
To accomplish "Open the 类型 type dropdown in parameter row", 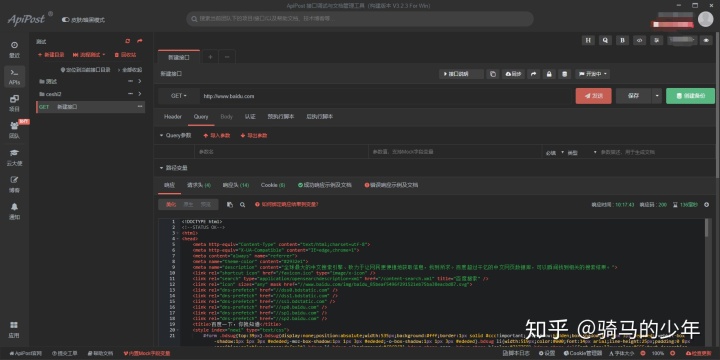I will (x=582, y=152).
